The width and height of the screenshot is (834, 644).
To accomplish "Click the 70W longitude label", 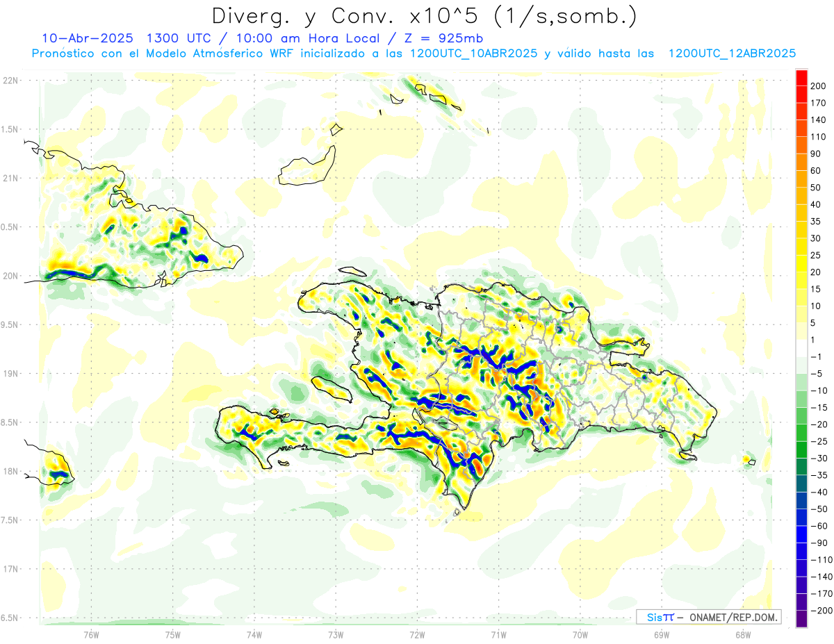I will (x=580, y=634).
